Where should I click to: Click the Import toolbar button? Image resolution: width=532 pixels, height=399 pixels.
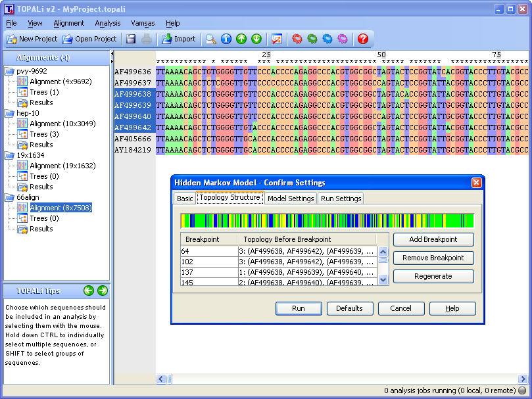coord(179,39)
